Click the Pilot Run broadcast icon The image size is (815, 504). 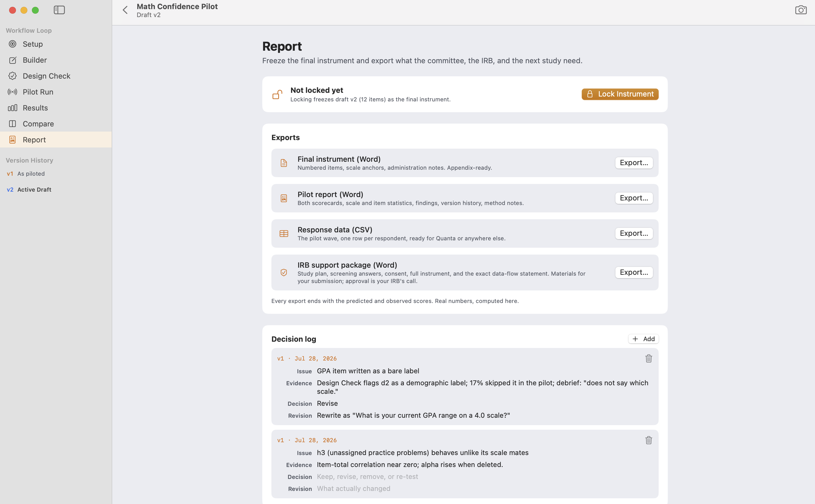coord(12,92)
